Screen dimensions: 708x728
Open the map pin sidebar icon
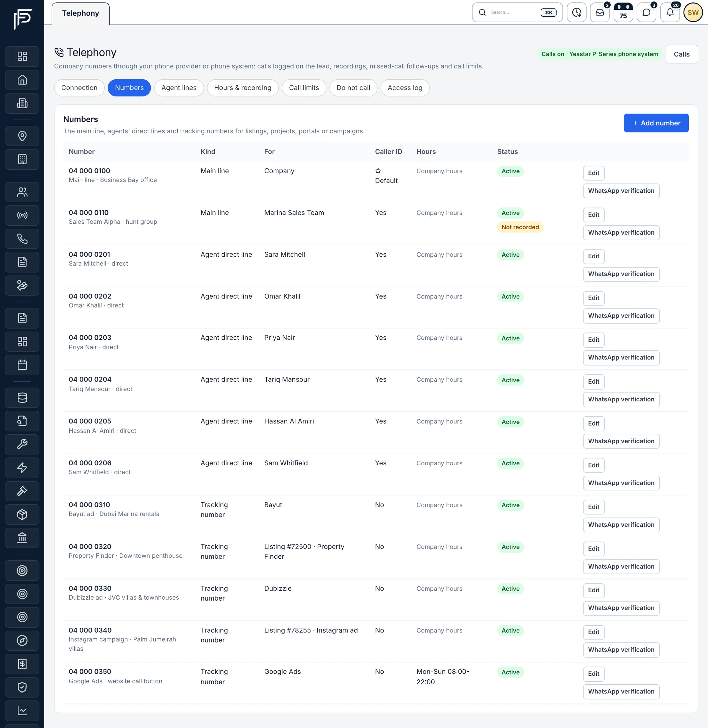point(22,136)
